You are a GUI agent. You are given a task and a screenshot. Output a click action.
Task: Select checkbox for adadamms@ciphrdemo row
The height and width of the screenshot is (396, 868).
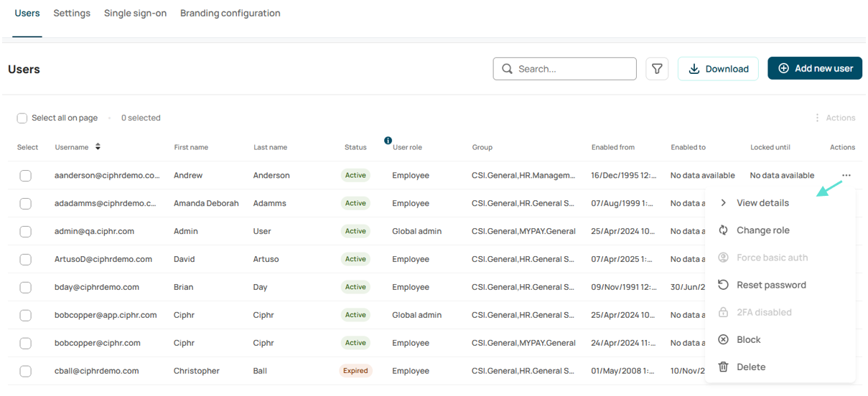25,203
